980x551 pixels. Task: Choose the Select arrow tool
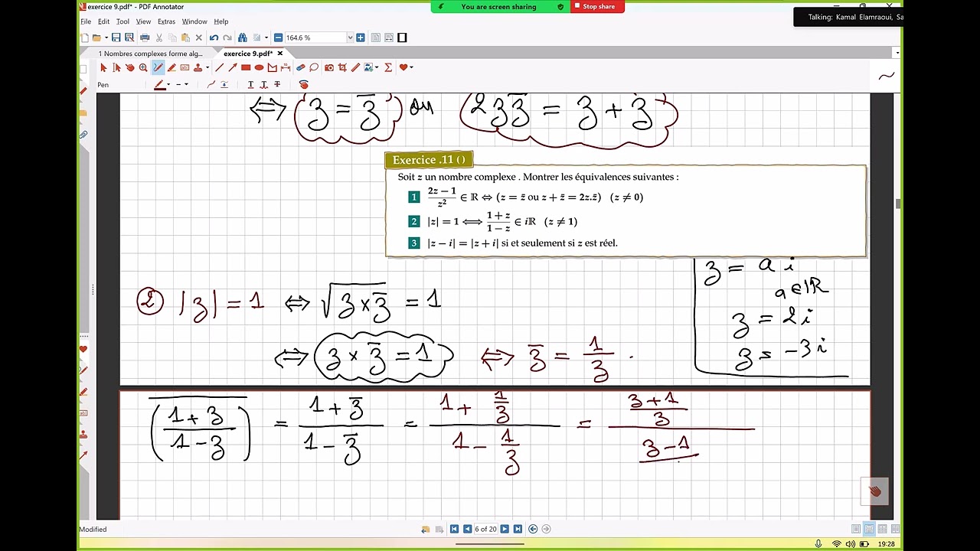click(103, 67)
